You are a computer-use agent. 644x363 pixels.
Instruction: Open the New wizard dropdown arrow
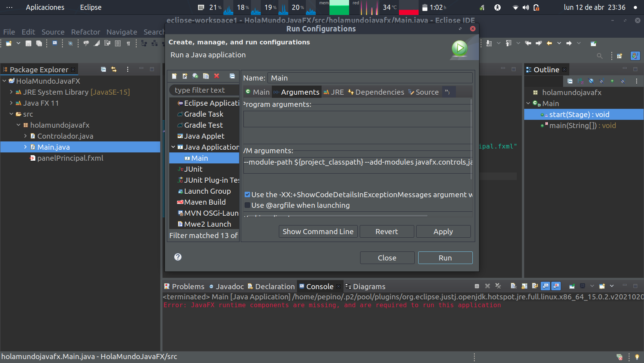point(18,44)
